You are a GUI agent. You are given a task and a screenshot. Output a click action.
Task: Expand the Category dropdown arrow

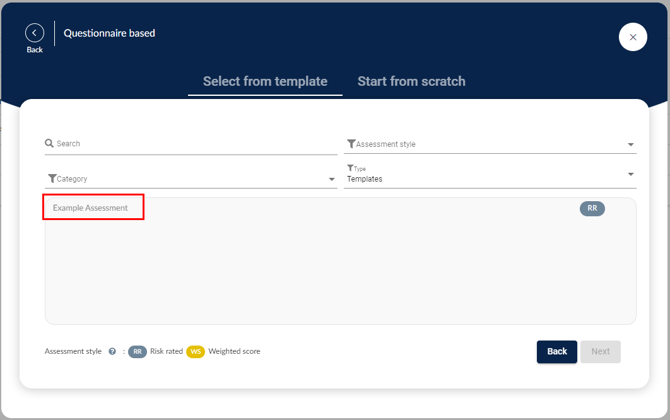pyautogui.click(x=332, y=180)
